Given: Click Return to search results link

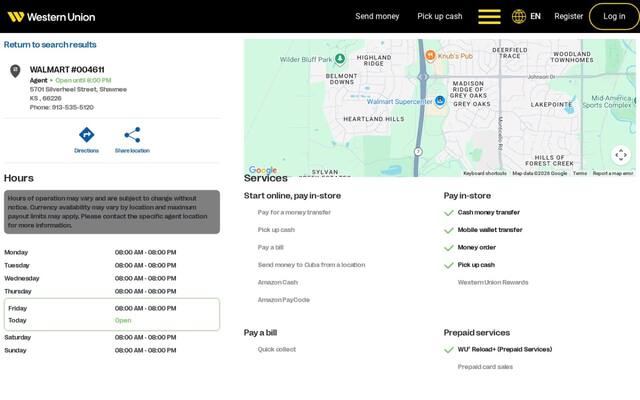Looking at the screenshot, I should [50, 44].
